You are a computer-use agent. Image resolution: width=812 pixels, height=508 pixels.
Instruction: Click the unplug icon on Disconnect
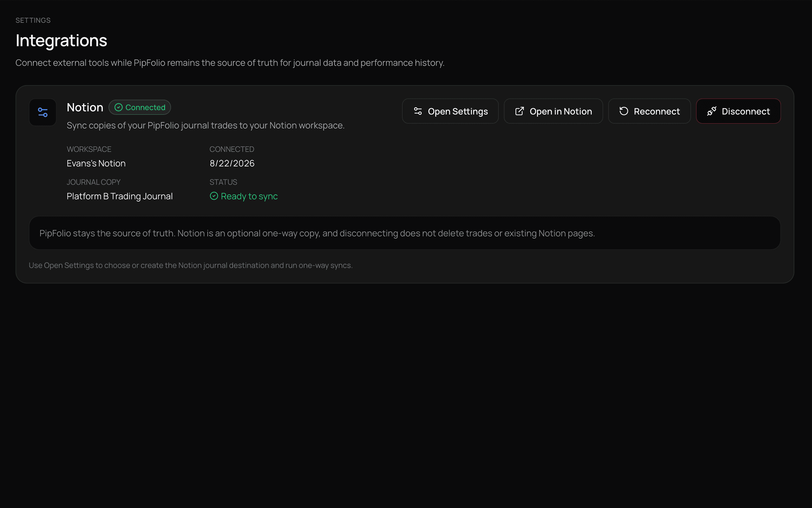pos(712,111)
